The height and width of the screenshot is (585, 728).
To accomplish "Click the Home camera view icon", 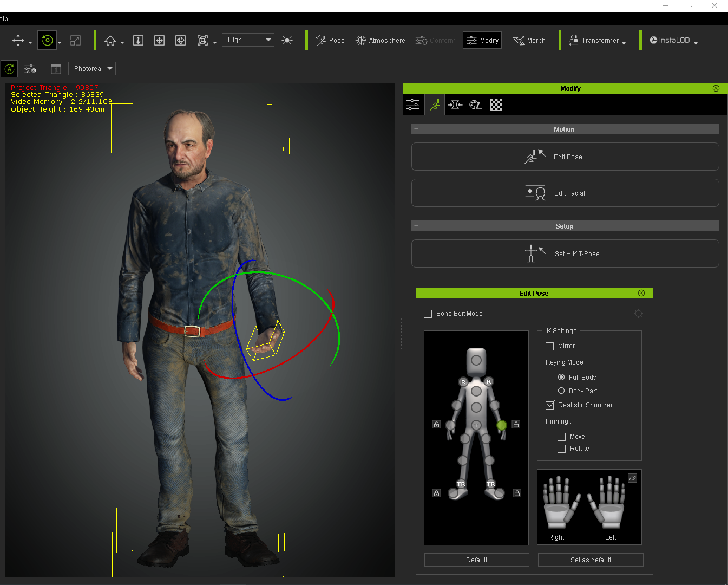I will (110, 41).
